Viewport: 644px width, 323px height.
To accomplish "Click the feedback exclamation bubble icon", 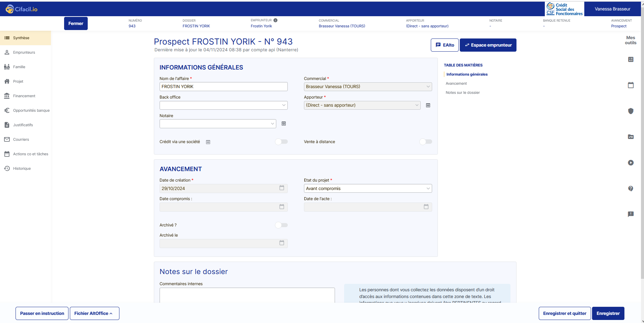I will (x=631, y=214).
